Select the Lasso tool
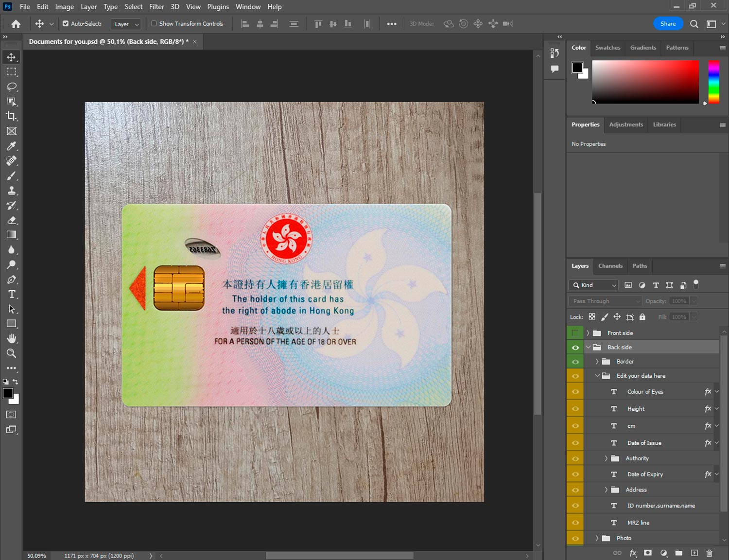 pos(11,87)
